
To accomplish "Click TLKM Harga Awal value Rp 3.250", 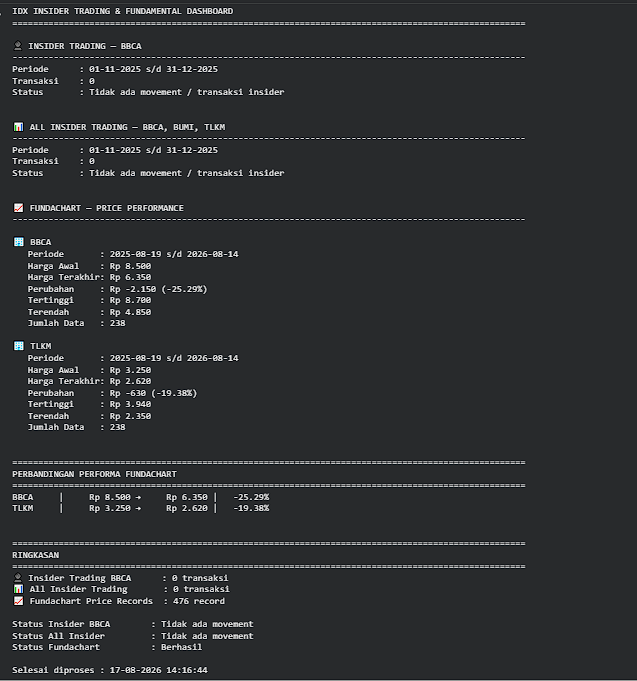I will (x=130, y=370).
